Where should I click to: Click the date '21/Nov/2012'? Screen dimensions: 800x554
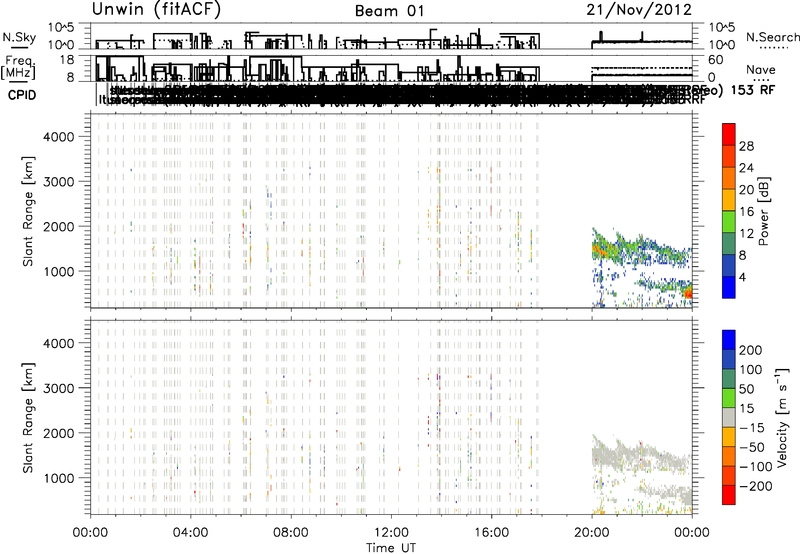point(639,10)
